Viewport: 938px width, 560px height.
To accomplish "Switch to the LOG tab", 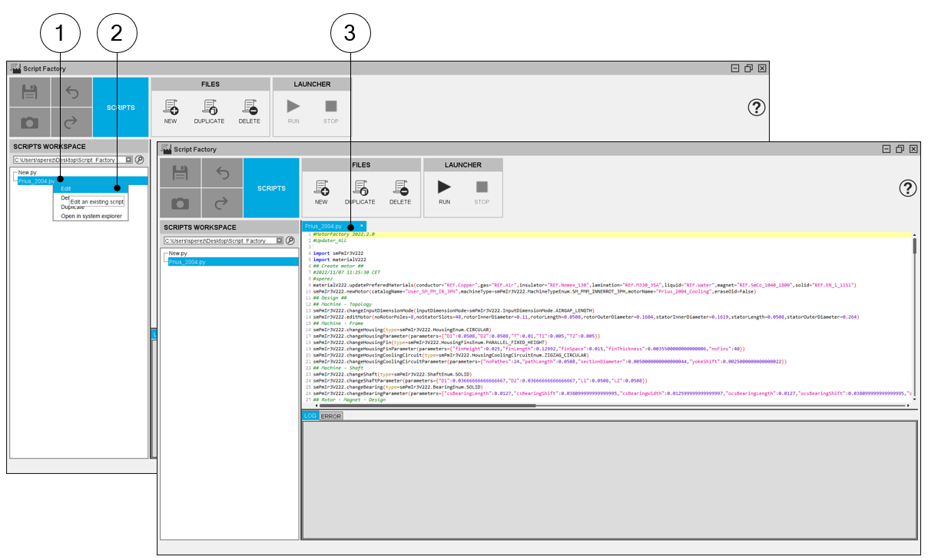I will [310, 416].
